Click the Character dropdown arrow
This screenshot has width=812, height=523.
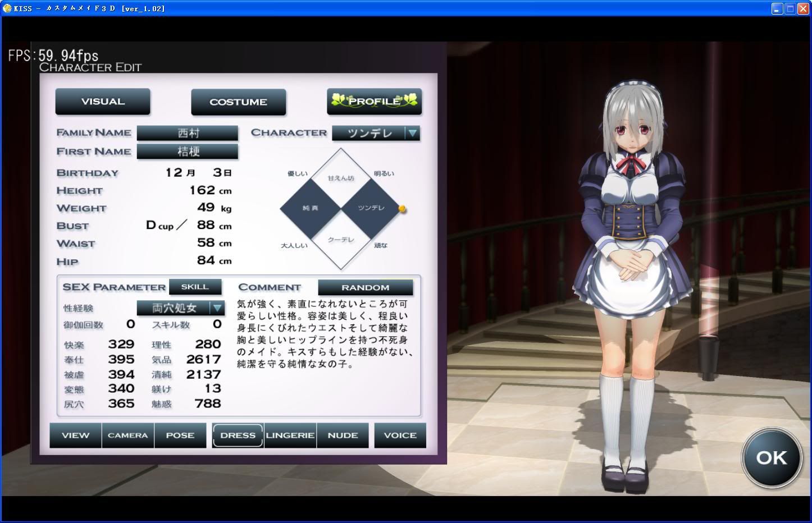click(412, 133)
